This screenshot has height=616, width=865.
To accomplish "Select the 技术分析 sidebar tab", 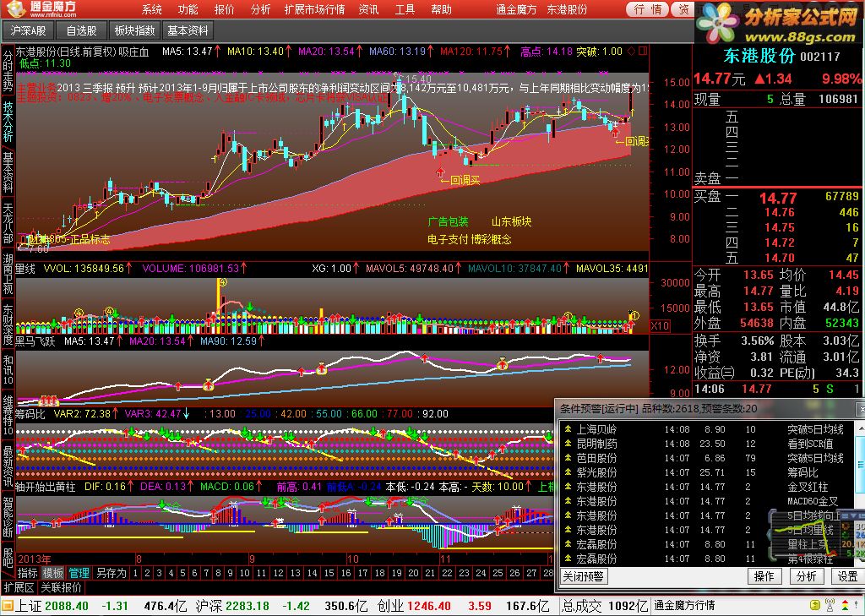I will click(x=8, y=122).
